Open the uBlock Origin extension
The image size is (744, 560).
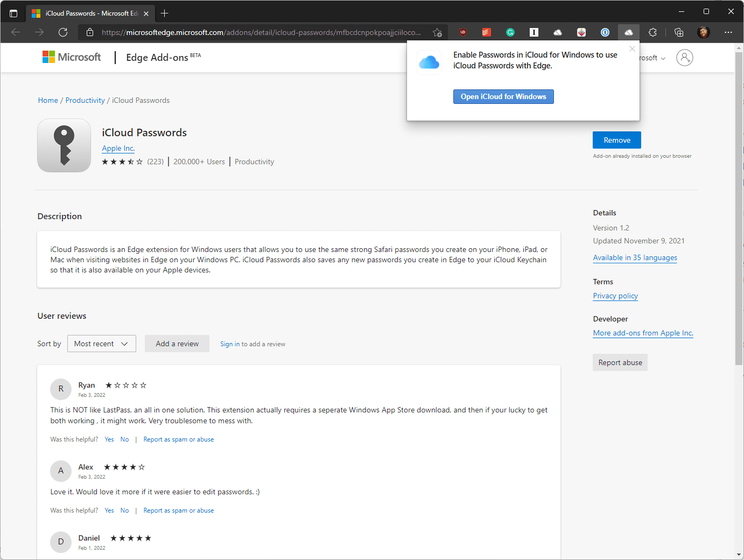click(x=463, y=32)
